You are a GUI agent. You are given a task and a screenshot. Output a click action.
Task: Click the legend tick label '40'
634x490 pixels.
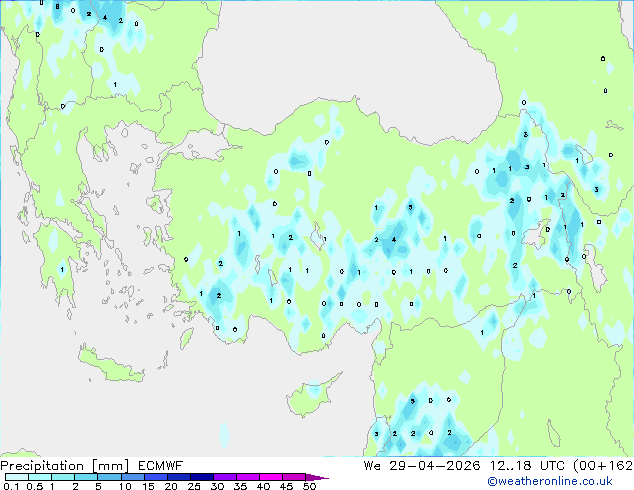click(x=263, y=486)
